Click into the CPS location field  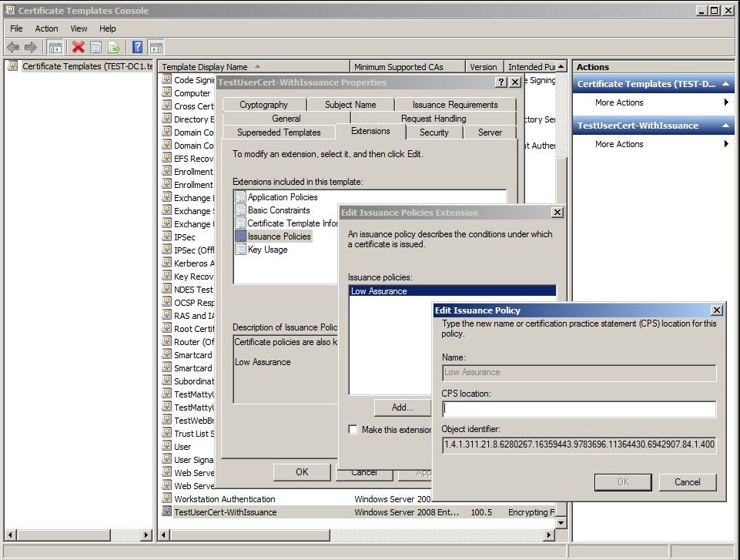(x=578, y=409)
